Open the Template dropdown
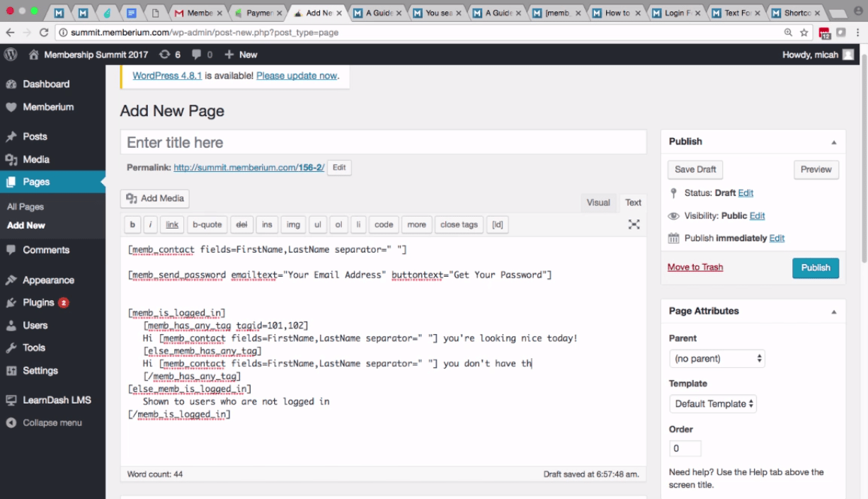This screenshot has height=499, width=868. [x=713, y=403]
